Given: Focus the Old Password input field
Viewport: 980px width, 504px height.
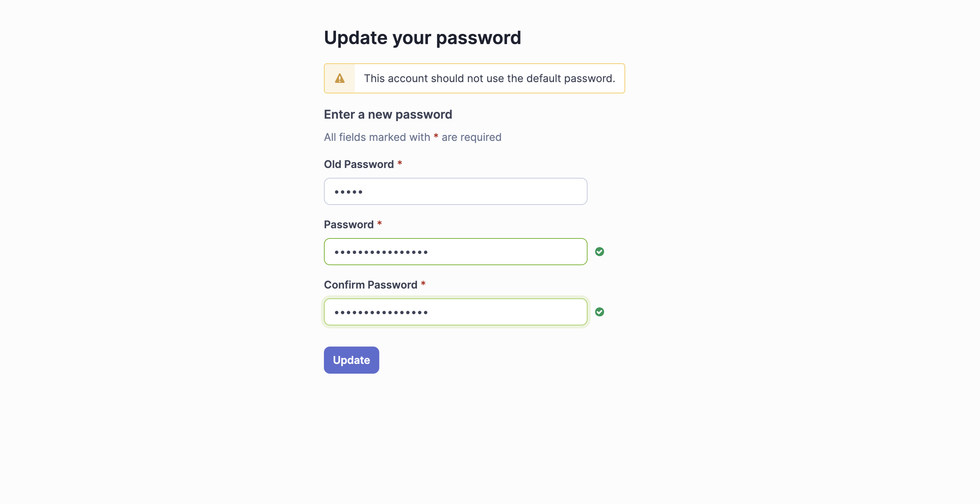Looking at the screenshot, I should pyautogui.click(x=455, y=191).
